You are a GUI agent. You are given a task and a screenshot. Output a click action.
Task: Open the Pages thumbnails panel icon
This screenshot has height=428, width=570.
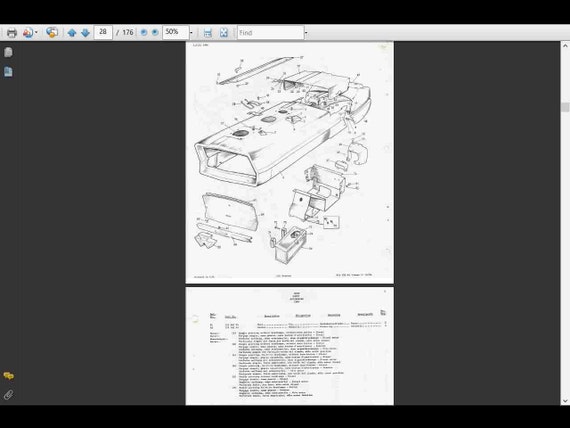tap(8, 52)
